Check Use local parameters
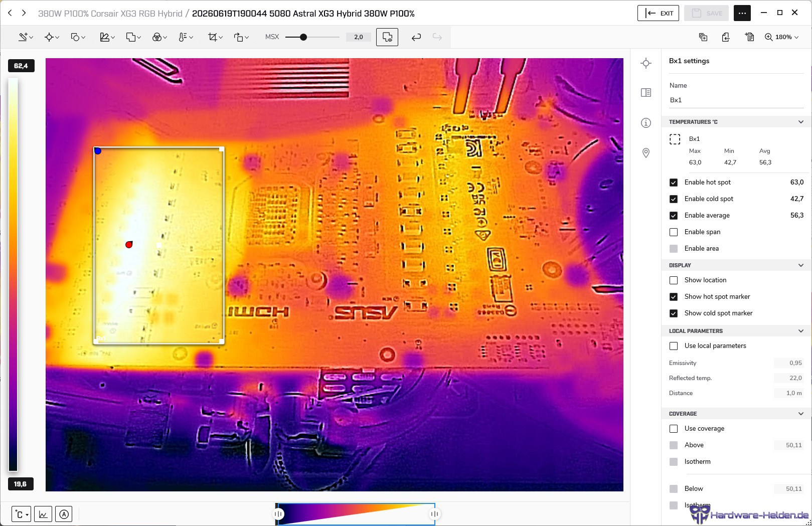The width and height of the screenshot is (812, 526). [x=674, y=346]
